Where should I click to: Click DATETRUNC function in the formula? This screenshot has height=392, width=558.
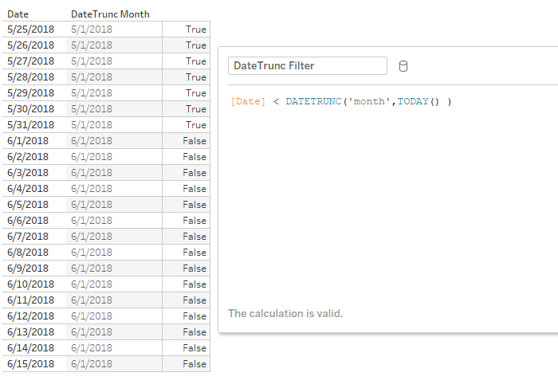pos(313,101)
